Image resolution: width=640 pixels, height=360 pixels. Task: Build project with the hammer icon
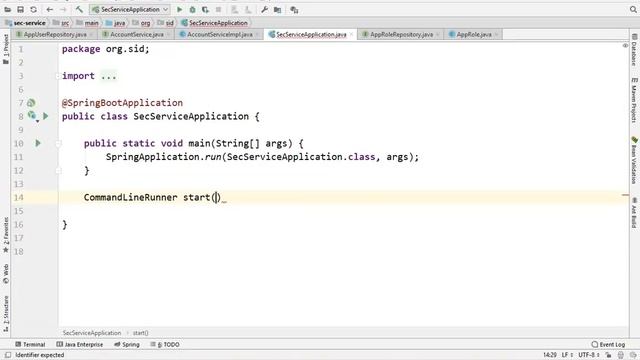coord(79,9)
